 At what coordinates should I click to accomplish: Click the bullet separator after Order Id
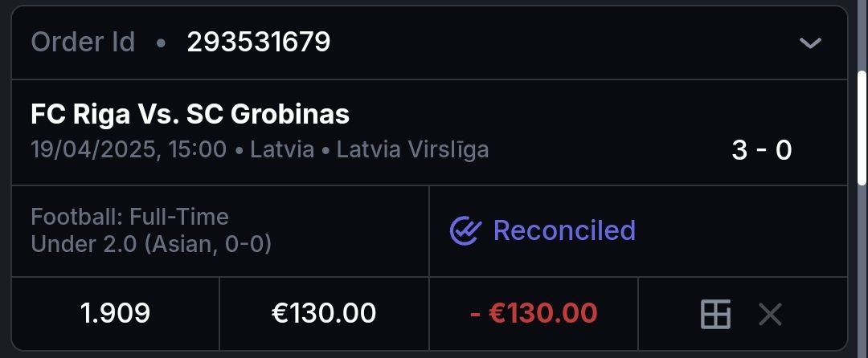161,43
